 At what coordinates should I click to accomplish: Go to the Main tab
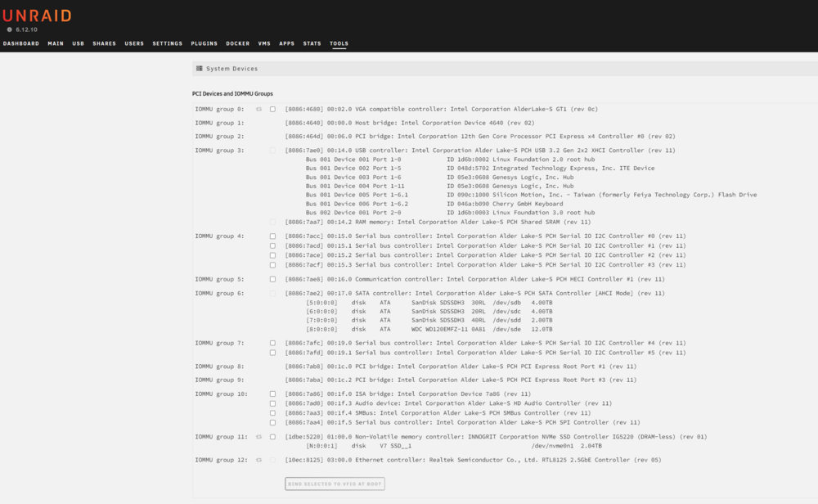coord(56,44)
